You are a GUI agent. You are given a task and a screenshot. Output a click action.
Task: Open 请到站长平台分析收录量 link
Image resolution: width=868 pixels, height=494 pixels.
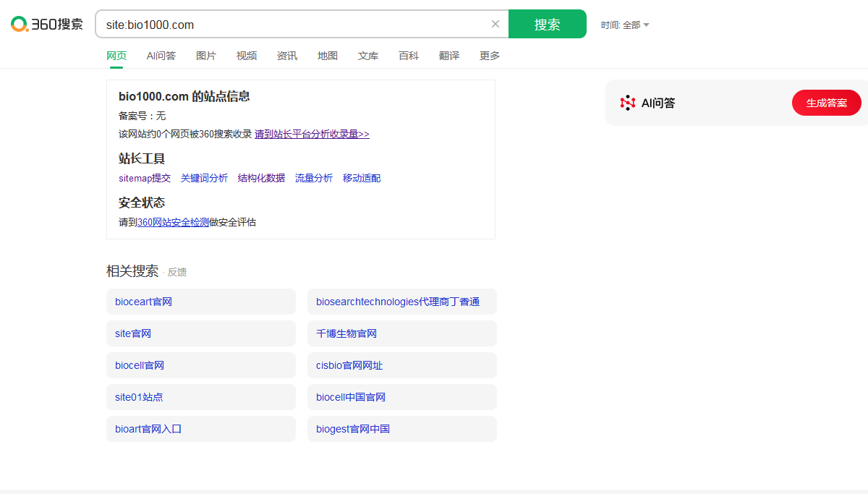312,134
